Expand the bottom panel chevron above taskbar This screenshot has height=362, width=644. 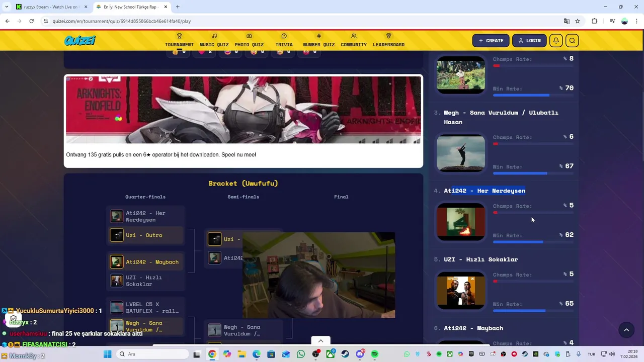[x=320, y=341]
